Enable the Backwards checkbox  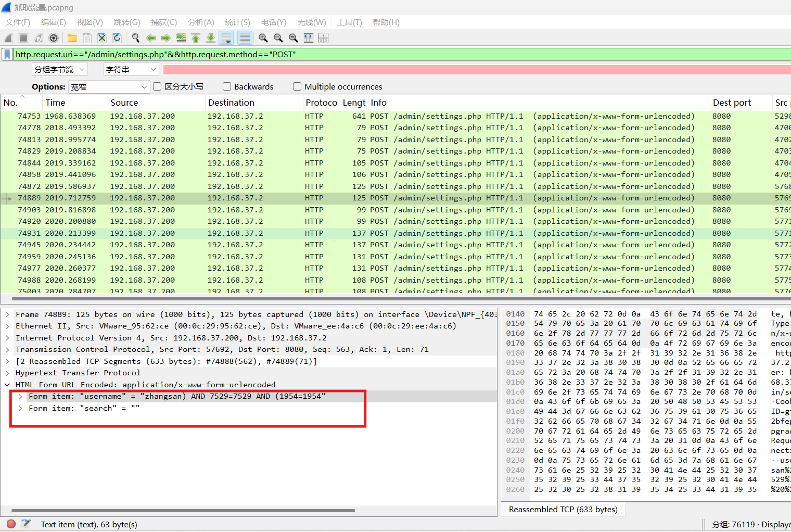click(227, 86)
